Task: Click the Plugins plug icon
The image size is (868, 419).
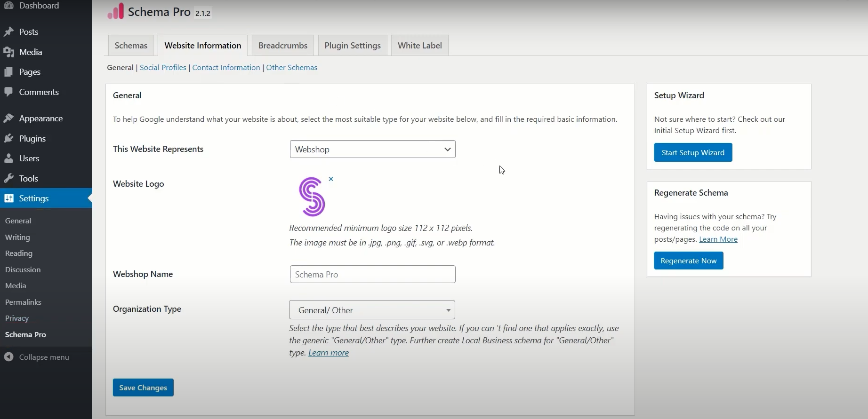Action: pyautogui.click(x=8, y=139)
